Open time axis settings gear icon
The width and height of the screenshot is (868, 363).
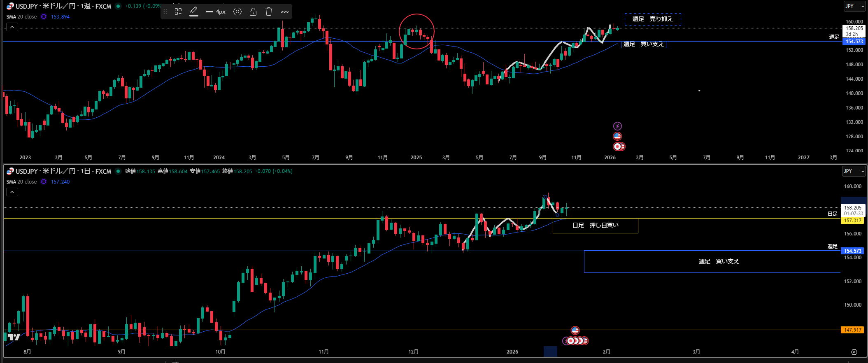pyautogui.click(x=854, y=352)
